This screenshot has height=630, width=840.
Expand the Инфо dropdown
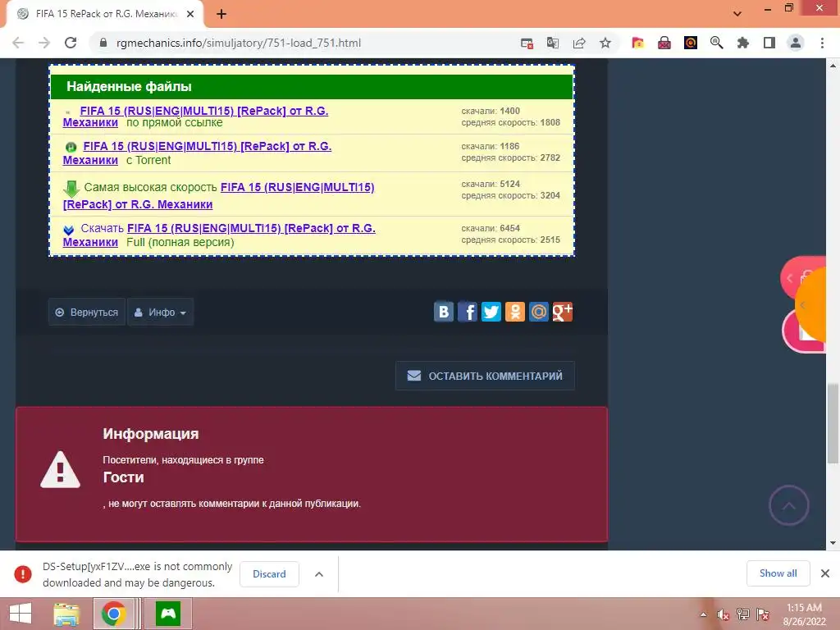160,312
